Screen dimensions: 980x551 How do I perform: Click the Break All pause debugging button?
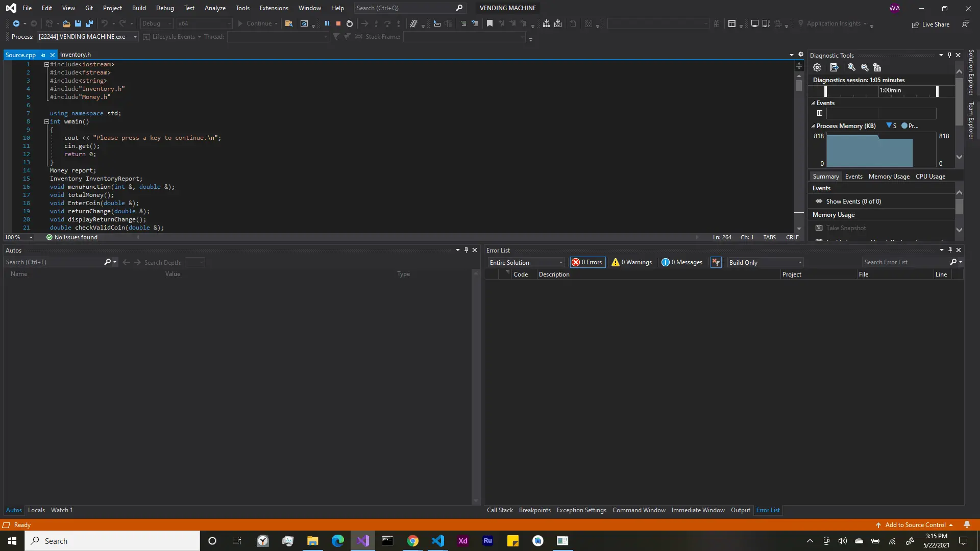[327, 23]
